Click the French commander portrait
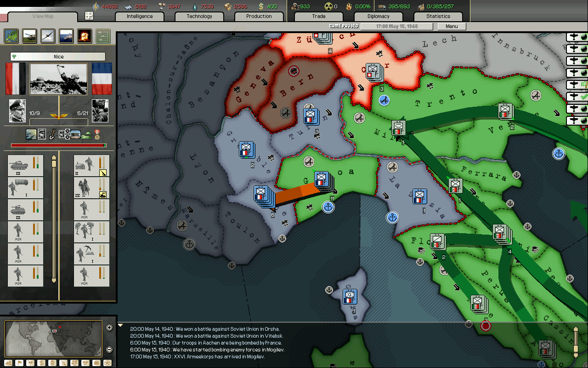This screenshot has width=588, height=368. pos(100,111)
